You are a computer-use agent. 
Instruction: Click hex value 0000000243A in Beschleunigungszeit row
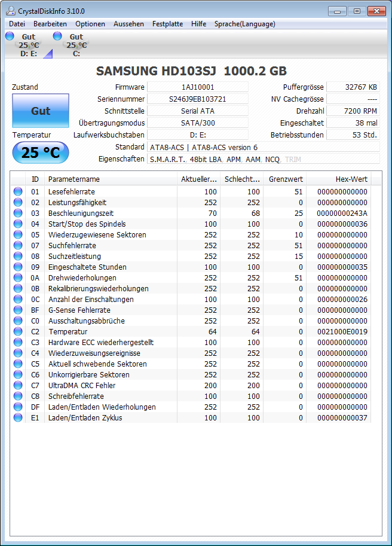(x=342, y=213)
